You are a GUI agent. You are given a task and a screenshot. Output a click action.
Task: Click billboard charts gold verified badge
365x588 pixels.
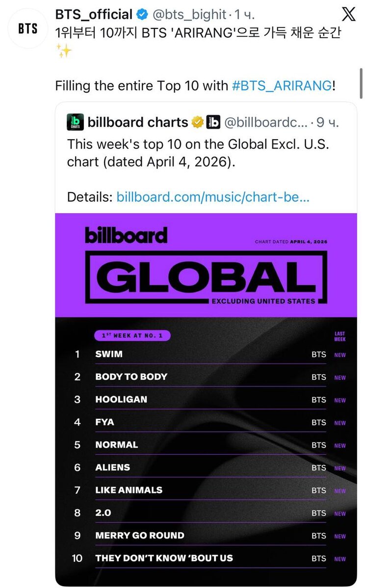click(x=198, y=122)
